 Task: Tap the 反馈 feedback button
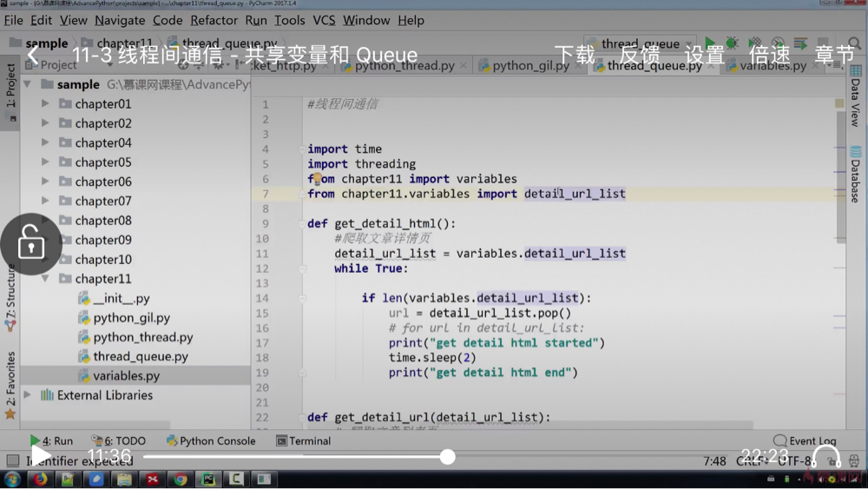[x=640, y=55]
